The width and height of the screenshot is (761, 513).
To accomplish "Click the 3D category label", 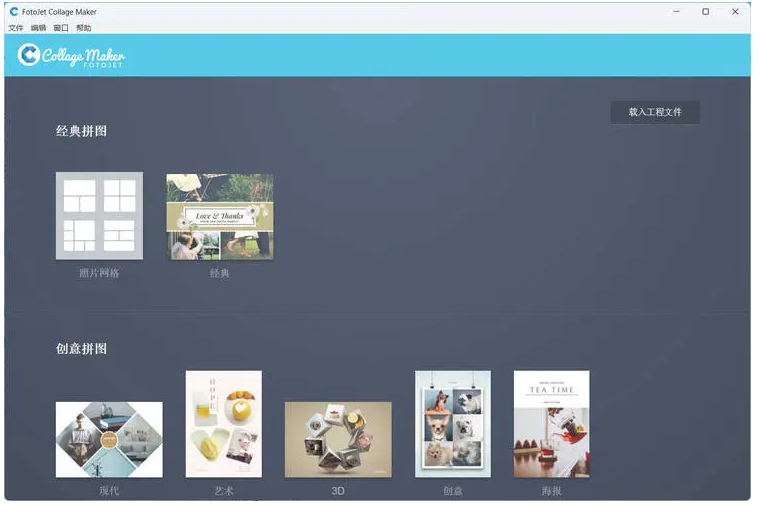I will (338, 491).
